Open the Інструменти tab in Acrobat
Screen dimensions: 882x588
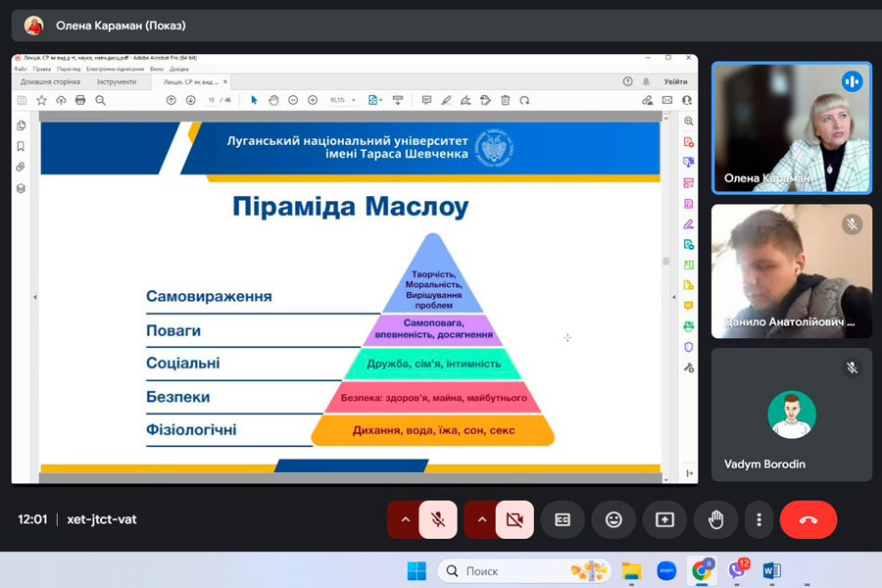(x=117, y=82)
